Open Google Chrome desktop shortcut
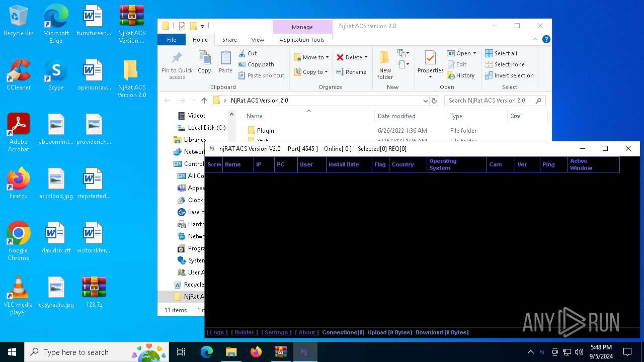Image resolution: width=644 pixels, height=362 pixels. (19, 241)
